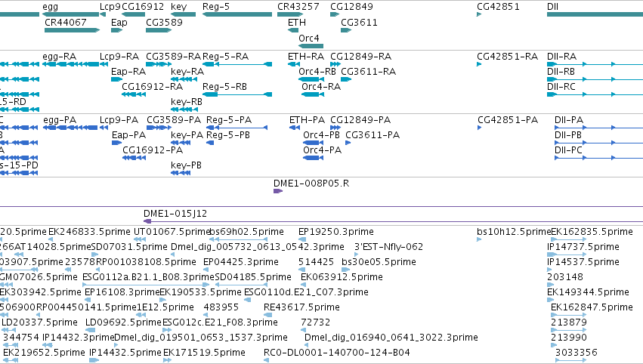Image resolution: width=643 pixels, height=364 pixels.
Task: Select the CG16912-RA transcript label
Action: point(152,87)
